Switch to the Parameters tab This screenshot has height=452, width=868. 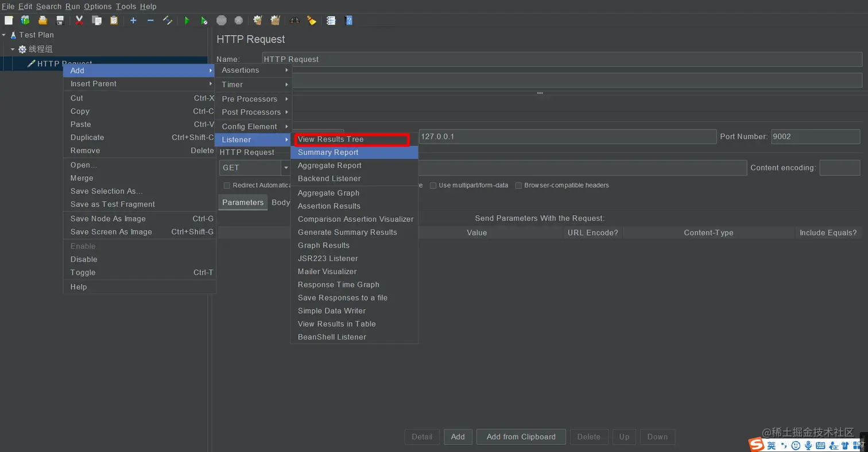pos(243,202)
